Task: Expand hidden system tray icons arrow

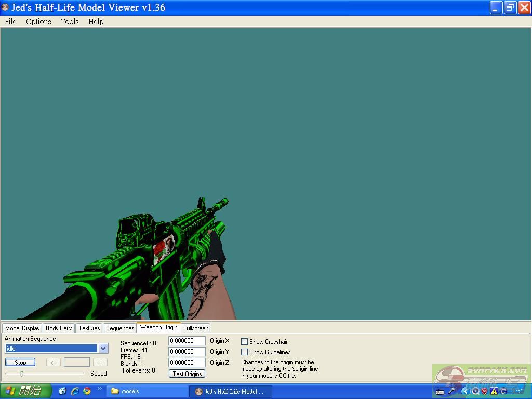Action: 465,391
